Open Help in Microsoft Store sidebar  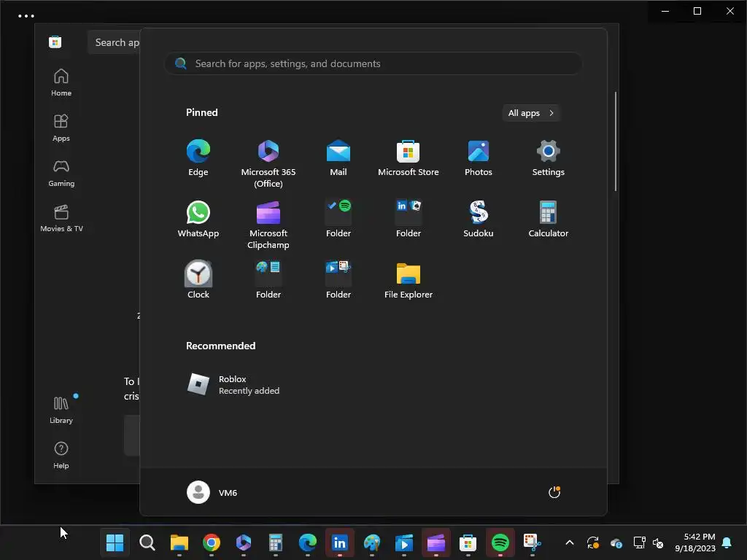click(x=61, y=455)
